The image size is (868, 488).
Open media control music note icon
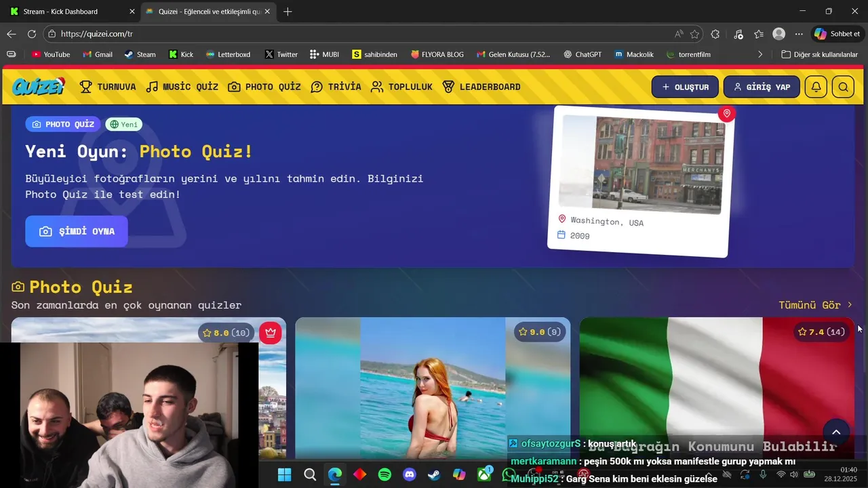[x=738, y=34]
